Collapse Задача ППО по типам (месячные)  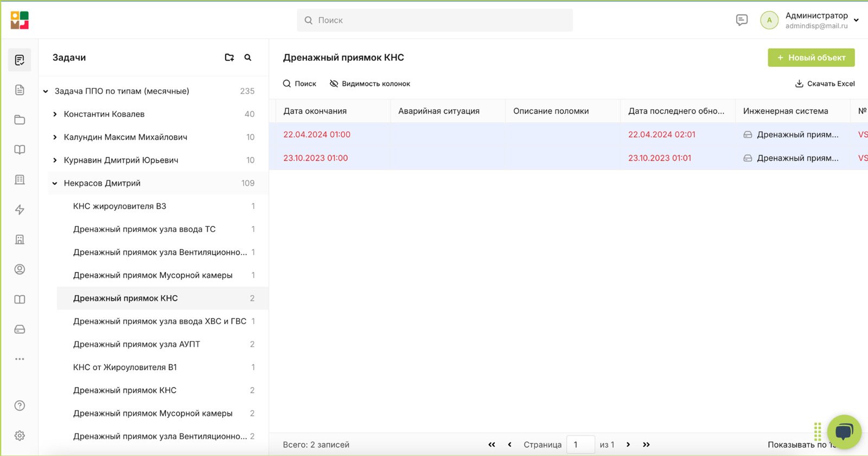[46, 91]
